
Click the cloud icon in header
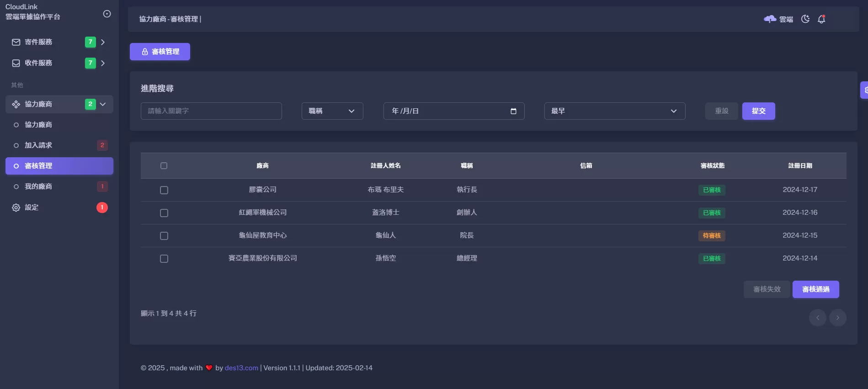(x=770, y=19)
